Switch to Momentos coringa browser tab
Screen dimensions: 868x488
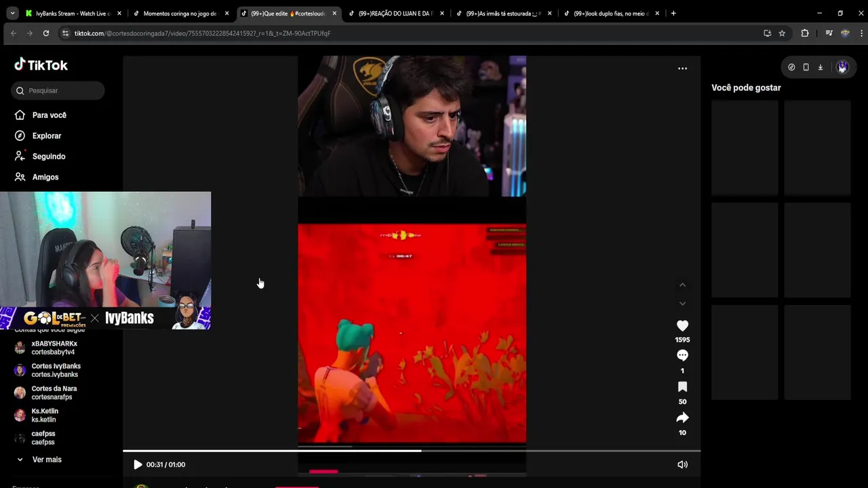(180, 14)
